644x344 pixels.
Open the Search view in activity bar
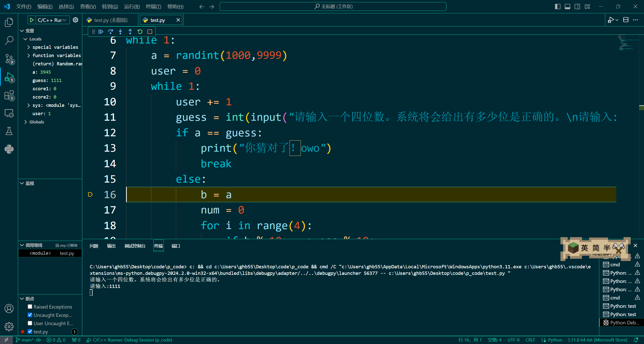[9, 40]
